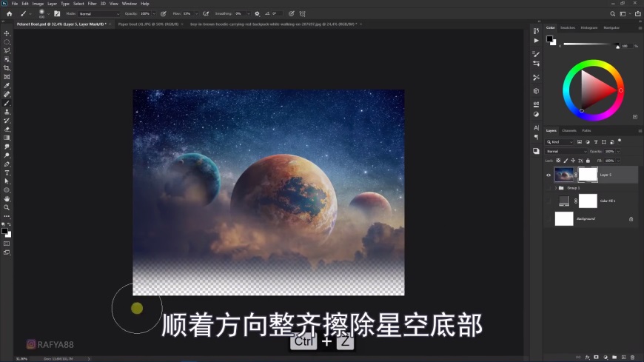The image size is (644, 362).
Task: Open smoothing options gear icon
Action: [x=257, y=13]
